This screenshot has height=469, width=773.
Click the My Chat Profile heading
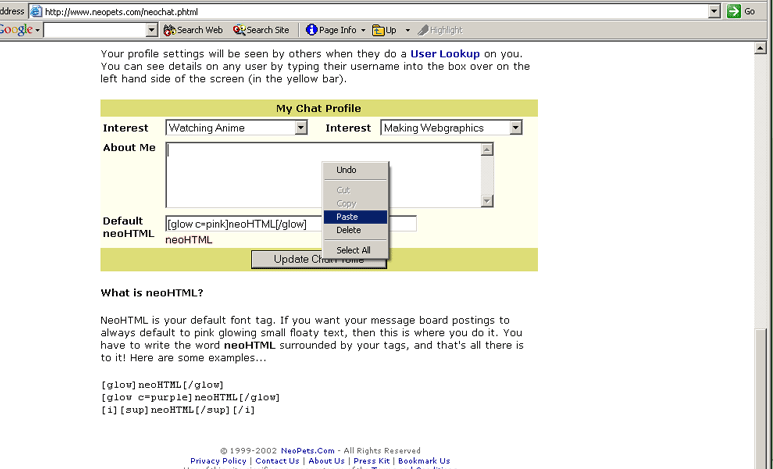318,108
